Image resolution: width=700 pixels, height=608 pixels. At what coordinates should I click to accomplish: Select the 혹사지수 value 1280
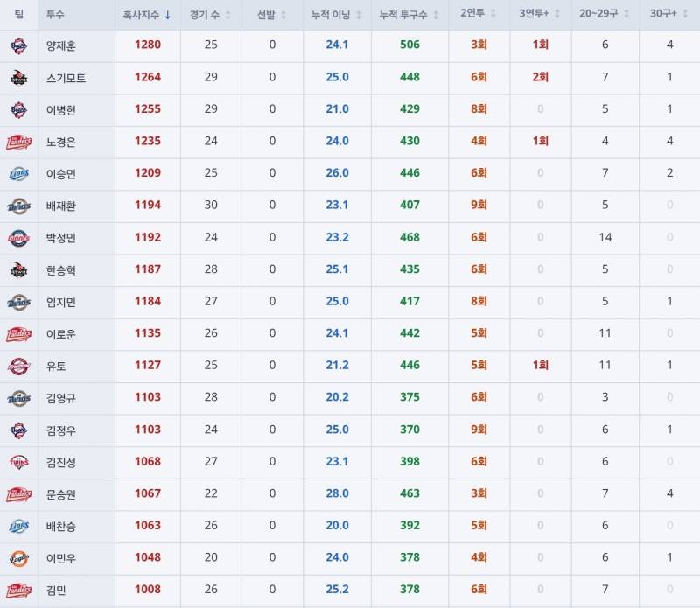click(x=148, y=45)
